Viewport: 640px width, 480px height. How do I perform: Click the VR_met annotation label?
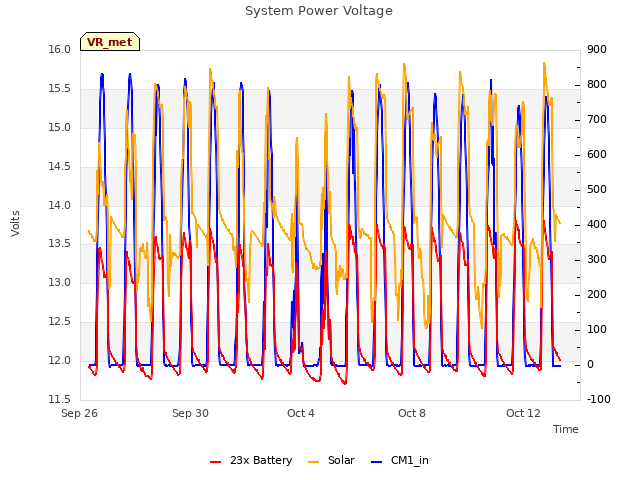coord(110,42)
